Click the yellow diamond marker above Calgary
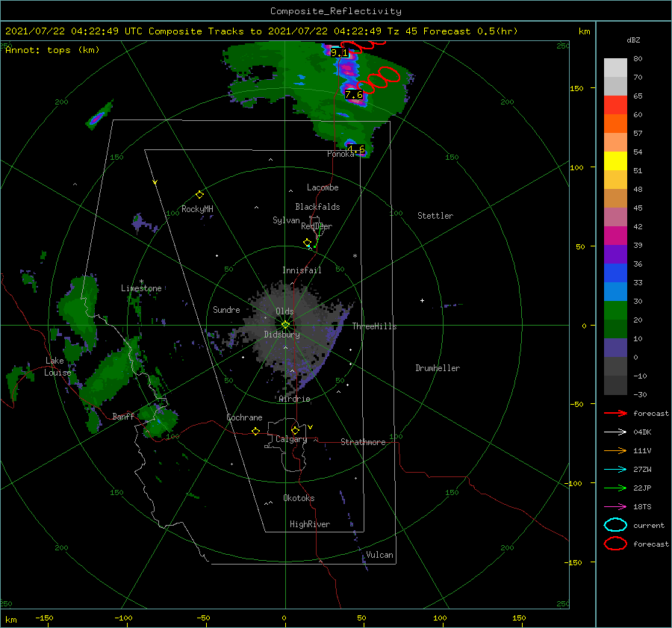672x628 pixels. click(x=295, y=430)
